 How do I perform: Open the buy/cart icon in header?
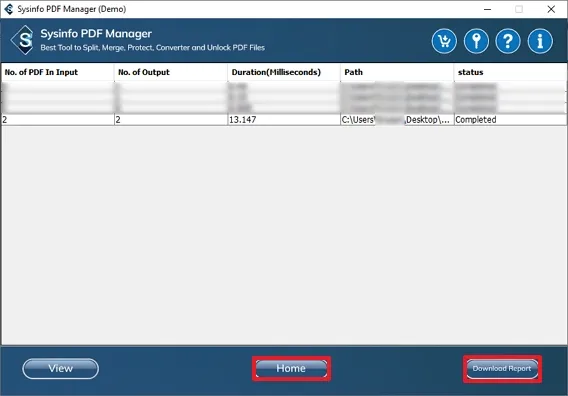444,41
